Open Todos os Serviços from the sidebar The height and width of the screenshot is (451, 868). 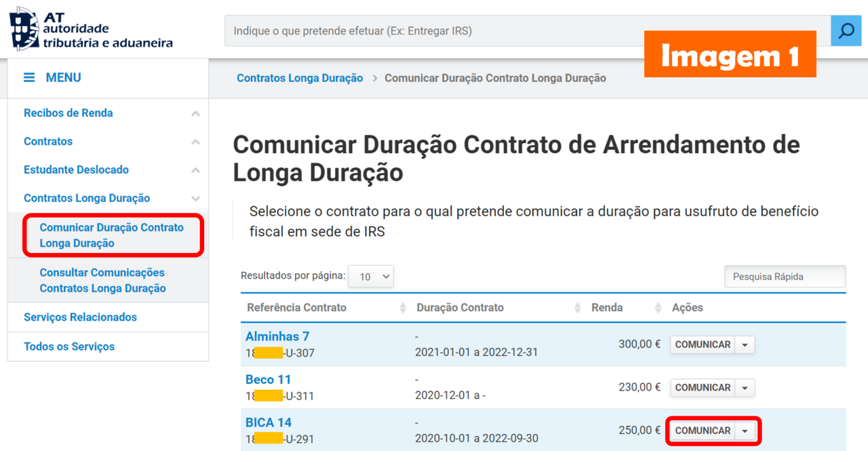pos(68,347)
